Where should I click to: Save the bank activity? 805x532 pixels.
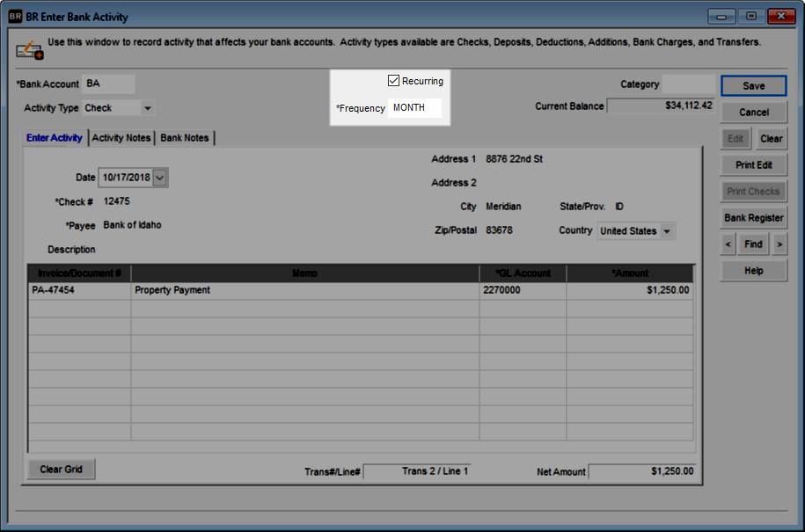(x=753, y=85)
